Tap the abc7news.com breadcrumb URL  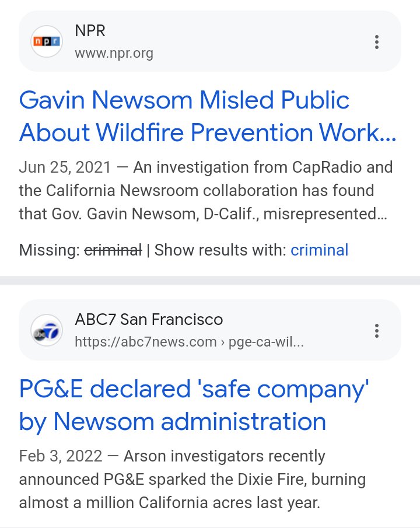click(188, 342)
